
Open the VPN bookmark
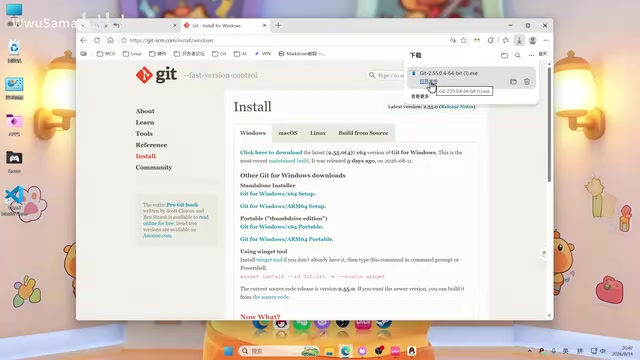262,53
